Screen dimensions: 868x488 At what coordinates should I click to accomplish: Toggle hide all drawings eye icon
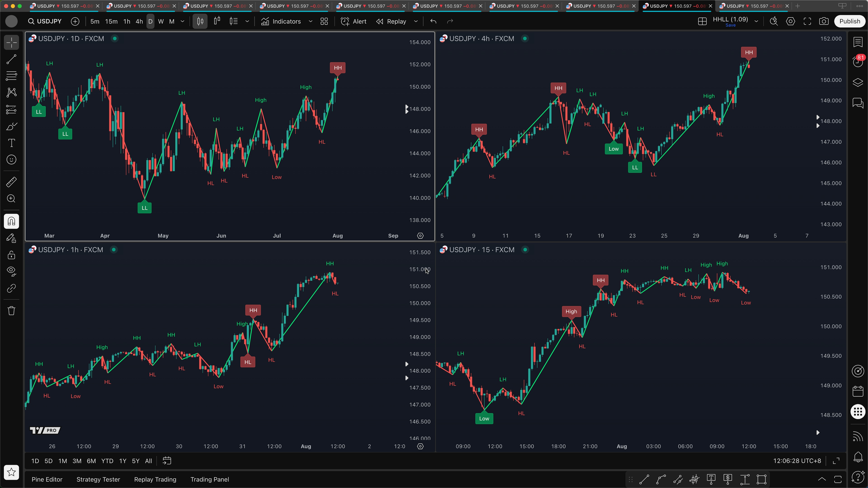(12, 271)
